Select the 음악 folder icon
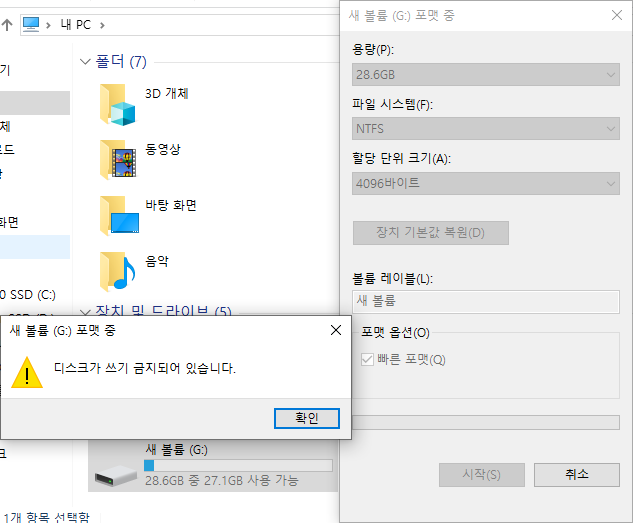Viewport: 633px width, 523px height. click(117, 271)
